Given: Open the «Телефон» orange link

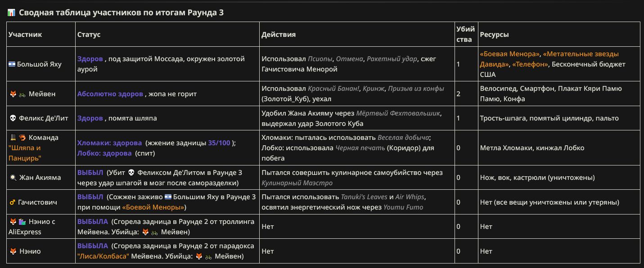Looking at the screenshot, I should point(531,64).
